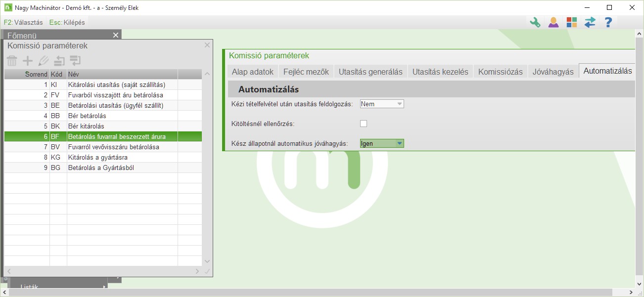This screenshot has width=644, height=297.
Task: Sort by the Név column header
Action: click(x=122, y=74)
